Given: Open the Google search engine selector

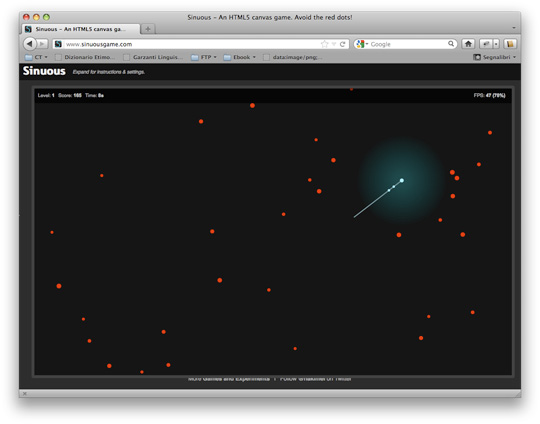Looking at the screenshot, I should pos(362,44).
